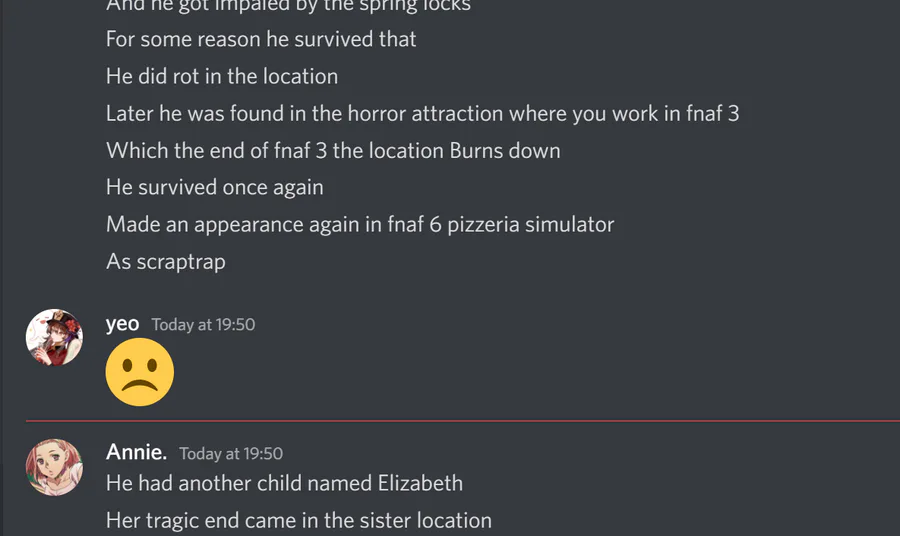Select the 'For some reason he survived that' message
900x536 pixels.
pyautogui.click(x=261, y=40)
